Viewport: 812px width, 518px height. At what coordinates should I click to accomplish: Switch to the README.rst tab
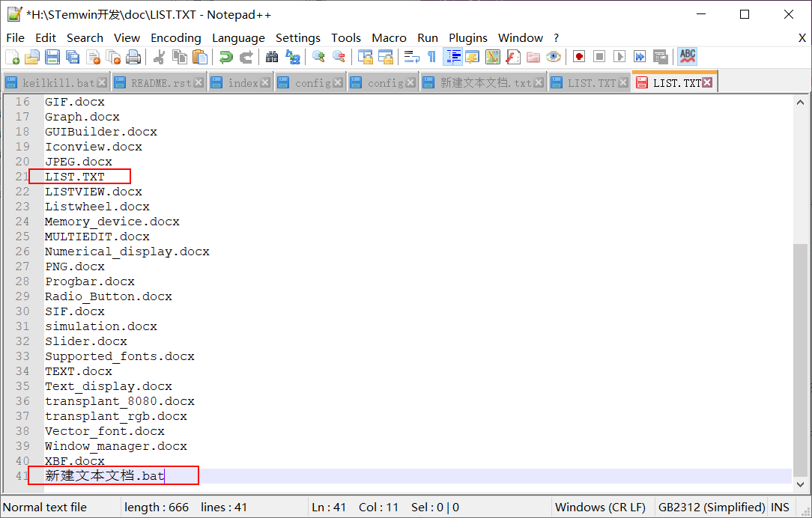tap(160, 83)
